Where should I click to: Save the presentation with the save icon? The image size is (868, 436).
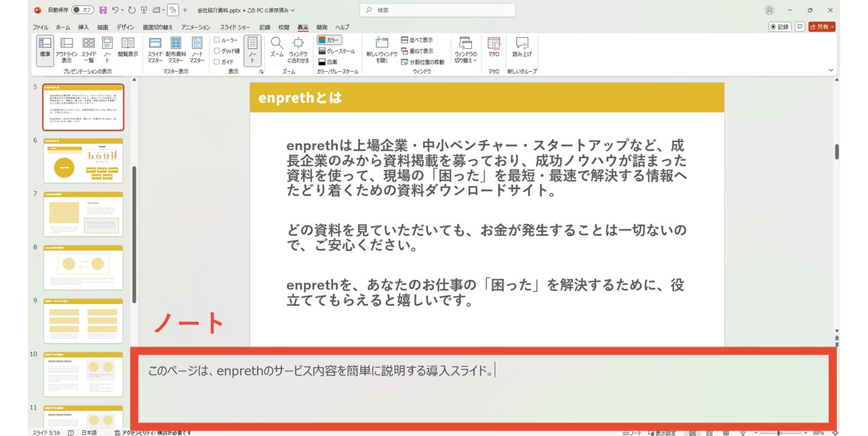click(103, 10)
